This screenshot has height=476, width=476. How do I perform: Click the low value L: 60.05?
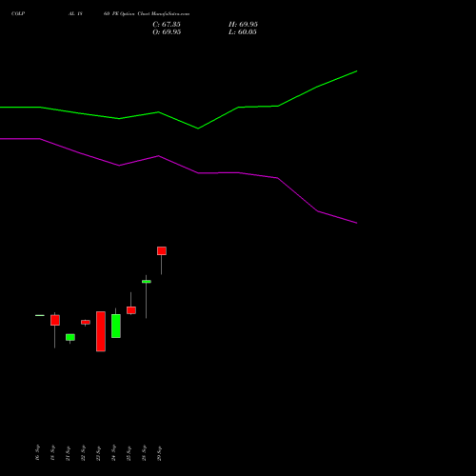[x=243, y=32]
